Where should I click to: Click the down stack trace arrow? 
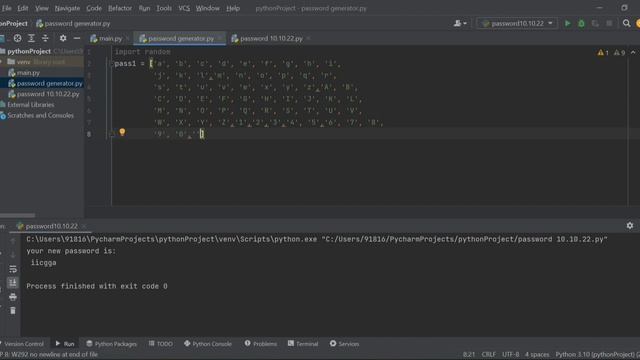[x=13, y=255]
